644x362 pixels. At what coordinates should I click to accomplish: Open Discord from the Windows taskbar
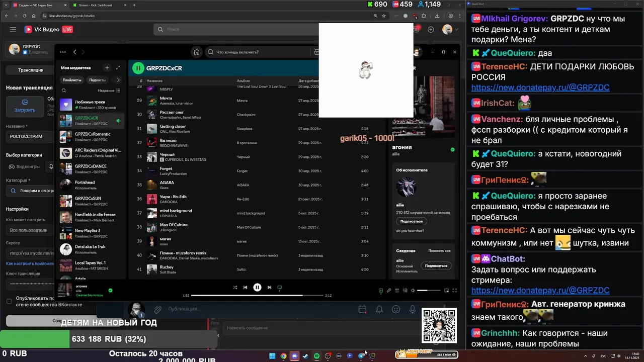click(294, 356)
